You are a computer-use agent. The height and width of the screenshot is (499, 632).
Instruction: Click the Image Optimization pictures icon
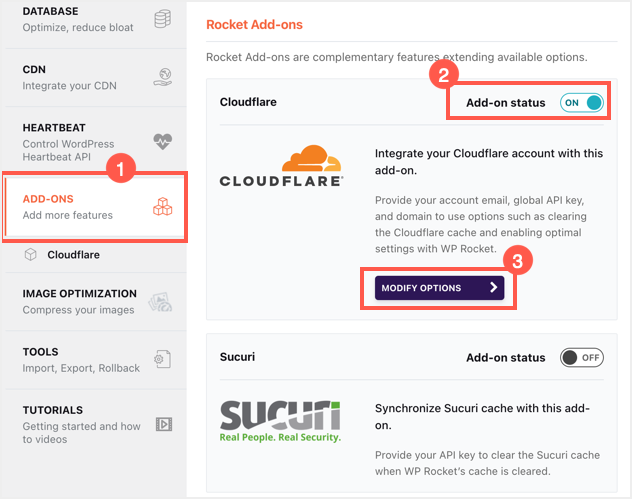click(x=162, y=302)
